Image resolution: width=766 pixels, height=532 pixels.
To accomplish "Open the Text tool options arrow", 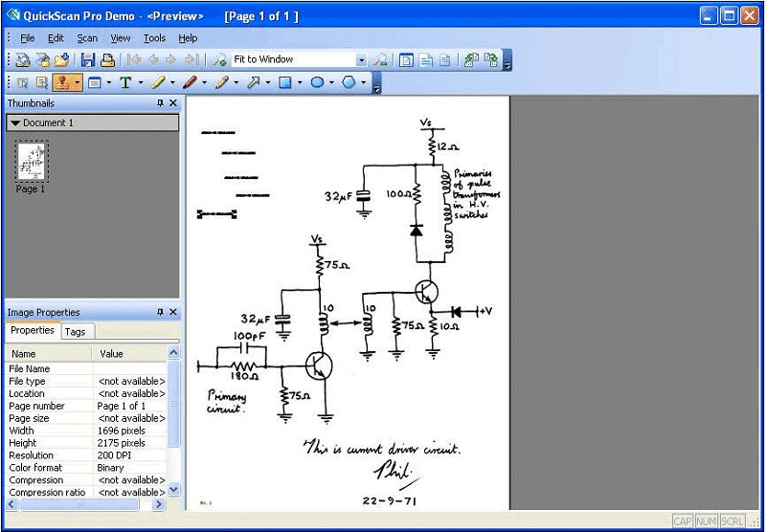I will pos(140,83).
